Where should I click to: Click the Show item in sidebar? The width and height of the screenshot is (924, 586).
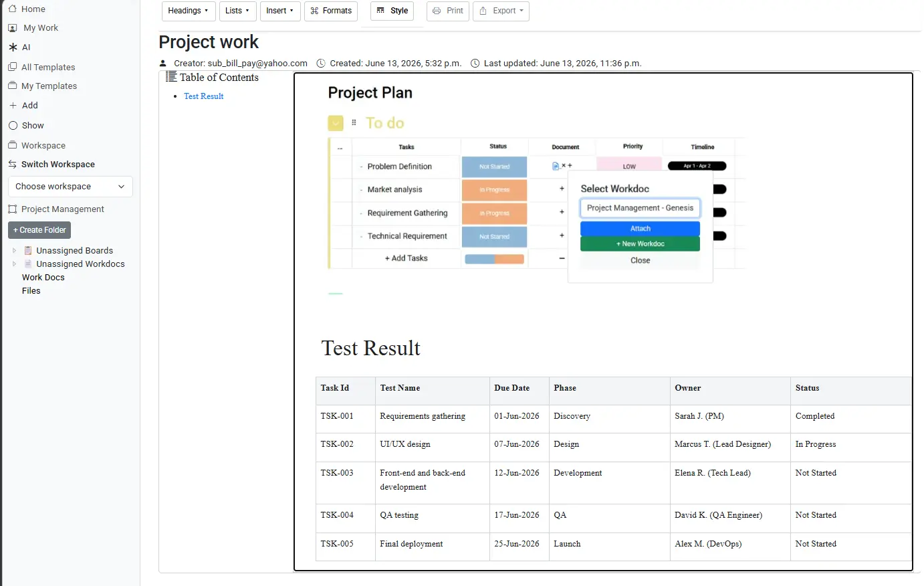click(x=26, y=126)
